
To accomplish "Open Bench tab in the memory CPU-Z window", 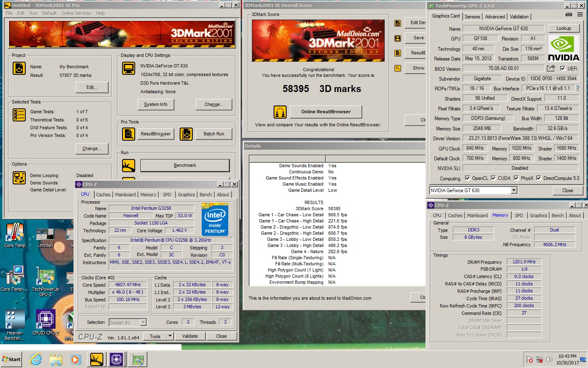I will (557, 215).
